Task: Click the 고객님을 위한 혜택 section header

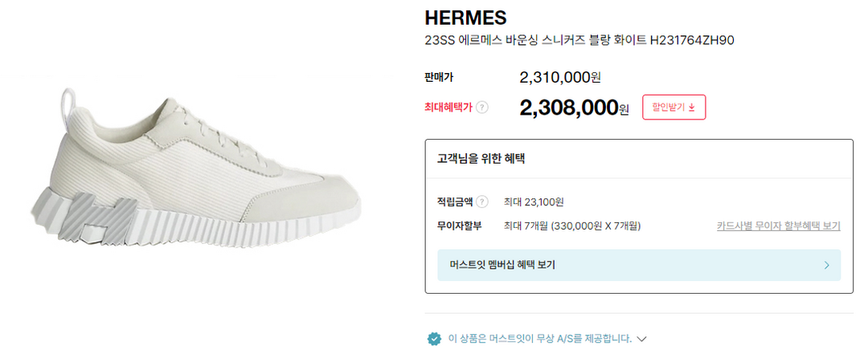Action: pyautogui.click(x=475, y=158)
